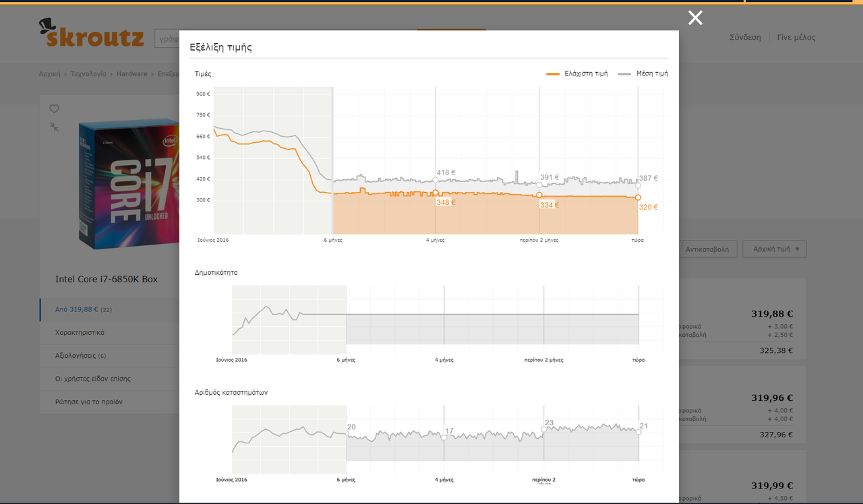Click the 325,38 € total price
The width and height of the screenshot is (863, 504).
point(776,350)
